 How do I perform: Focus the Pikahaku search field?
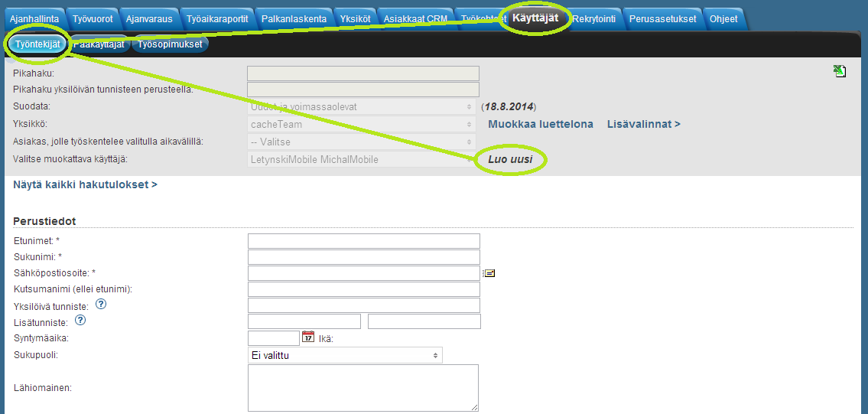click(363, 73)
